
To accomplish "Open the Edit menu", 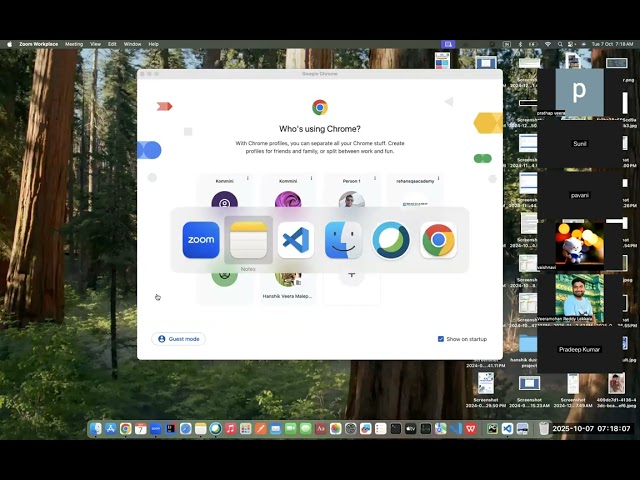I will tap(112, 44).
